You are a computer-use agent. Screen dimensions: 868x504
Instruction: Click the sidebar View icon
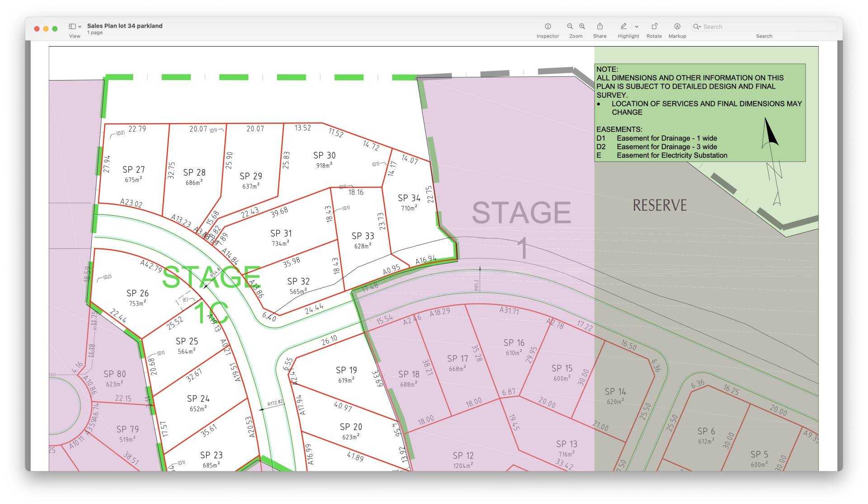click(x=72, y=27)
